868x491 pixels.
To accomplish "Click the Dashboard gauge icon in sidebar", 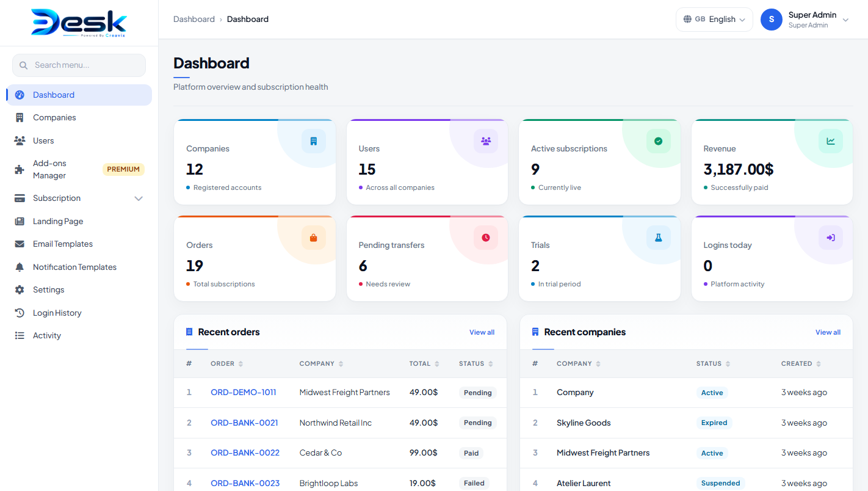I will point(20,95).
